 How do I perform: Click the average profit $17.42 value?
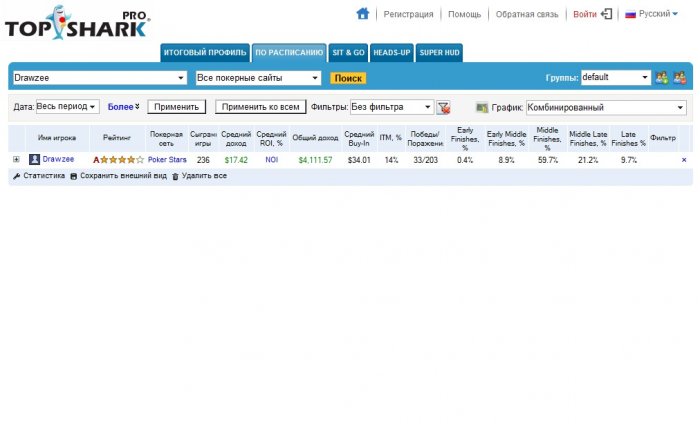point(236,160)
